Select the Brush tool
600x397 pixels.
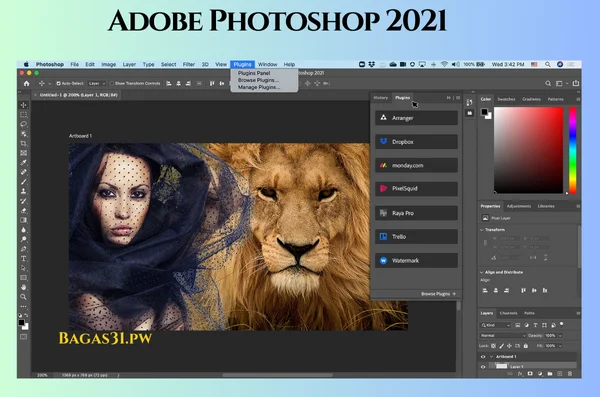pos(24,181)
